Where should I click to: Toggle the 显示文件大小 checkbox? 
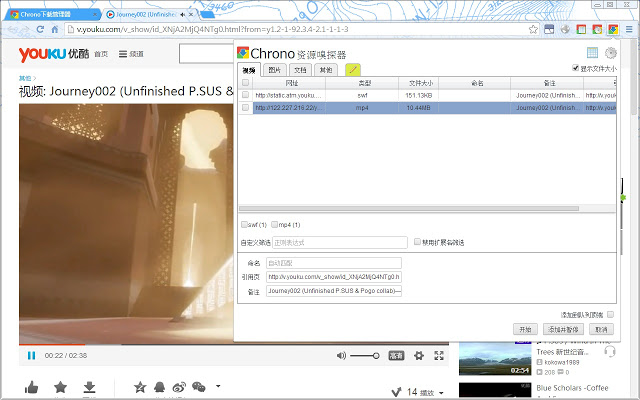pyautogui.click(x=576, y=68)
